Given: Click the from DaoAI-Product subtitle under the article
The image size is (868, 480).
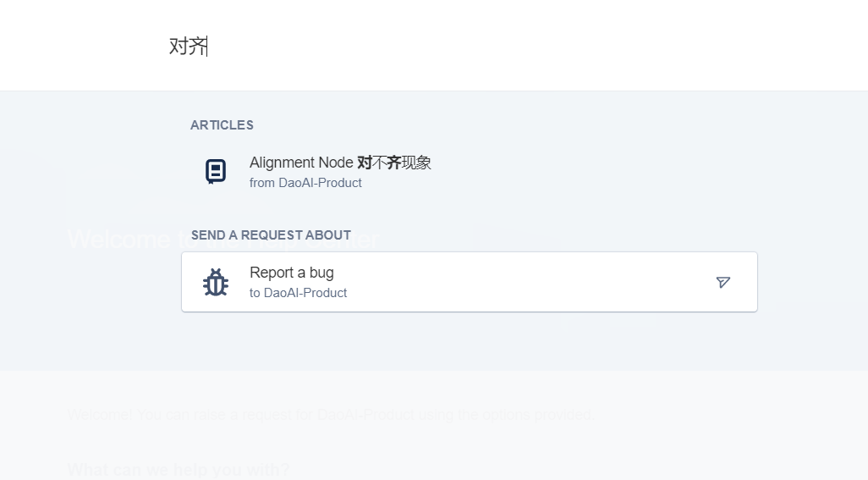Looking at the screenshot, I should [305, 183].
